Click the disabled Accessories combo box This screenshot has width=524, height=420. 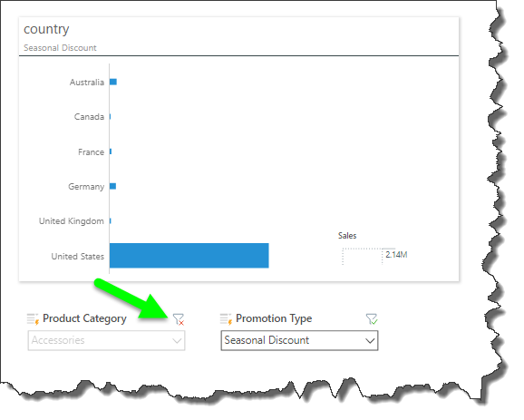(107, 340)
